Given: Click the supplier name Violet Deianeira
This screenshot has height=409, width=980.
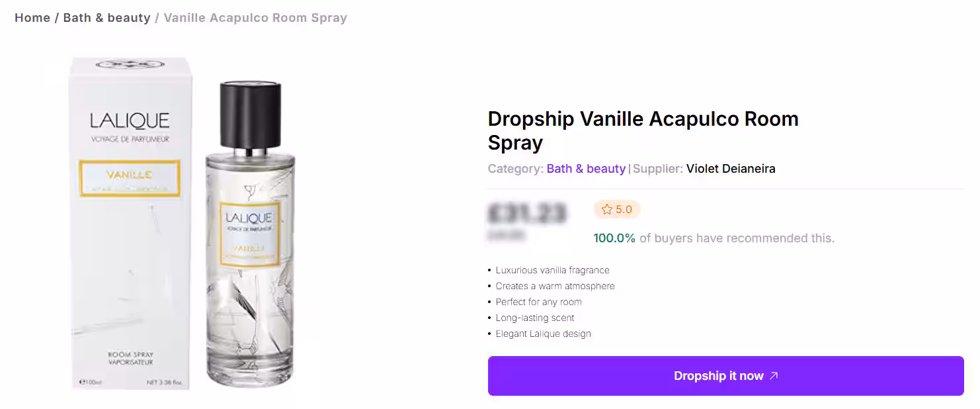Looking at the screenshot, I should click(x=730, y=168).
